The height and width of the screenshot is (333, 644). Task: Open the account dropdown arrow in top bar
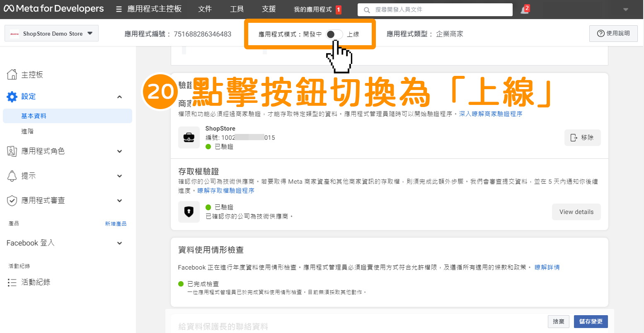(x=626, y=10)
